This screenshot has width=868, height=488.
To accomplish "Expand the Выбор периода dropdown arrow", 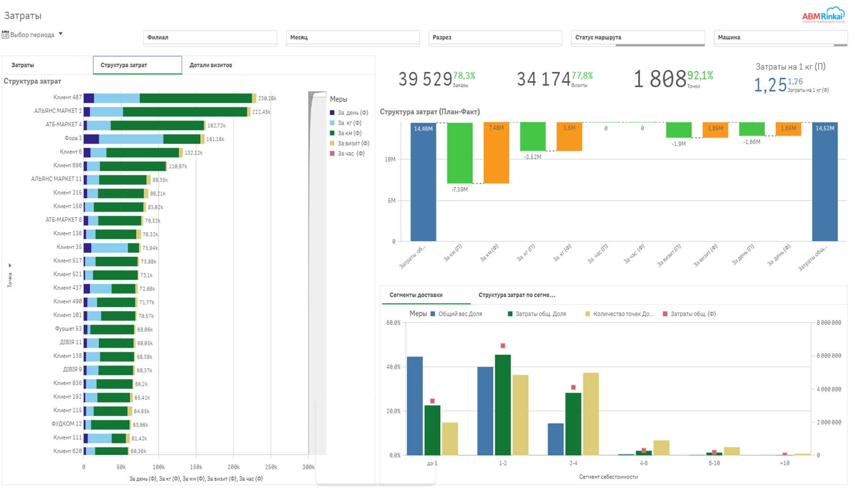I will [61, 34].
